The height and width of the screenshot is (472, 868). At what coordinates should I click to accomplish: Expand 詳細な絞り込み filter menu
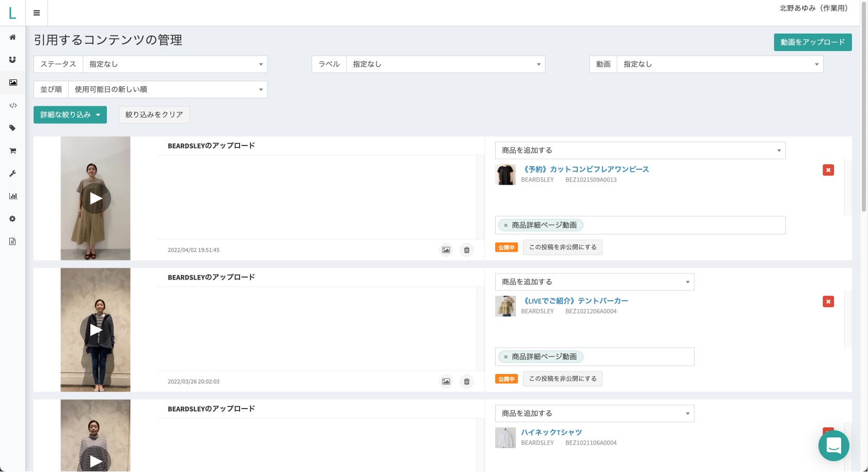[x=70, y=115]
